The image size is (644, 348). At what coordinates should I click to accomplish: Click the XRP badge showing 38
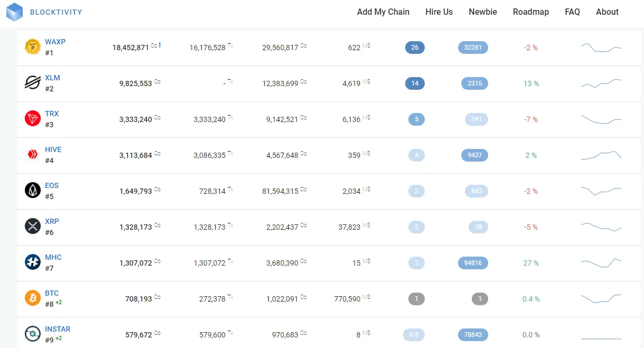point(478,227)
